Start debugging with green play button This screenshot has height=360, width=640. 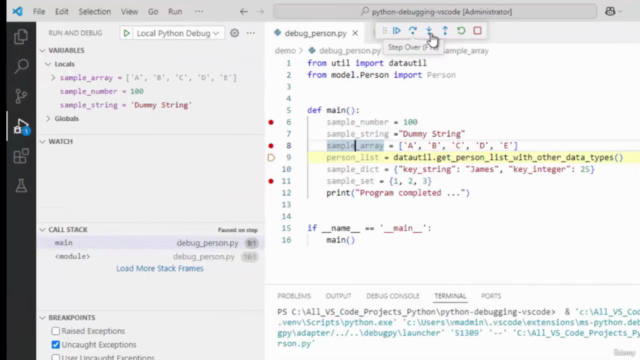(127, 33)
